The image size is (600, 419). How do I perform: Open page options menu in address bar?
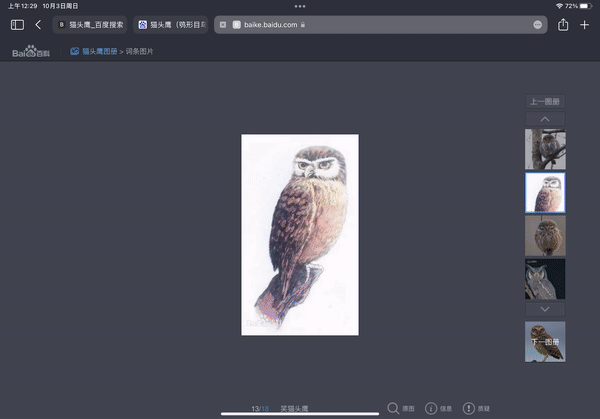(538, 24)
